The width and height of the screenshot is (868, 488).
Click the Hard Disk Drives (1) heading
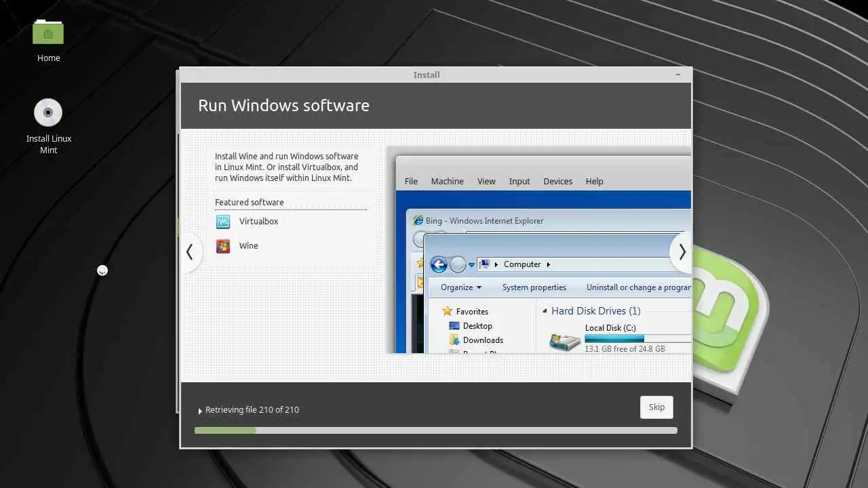tap(596, 311)
